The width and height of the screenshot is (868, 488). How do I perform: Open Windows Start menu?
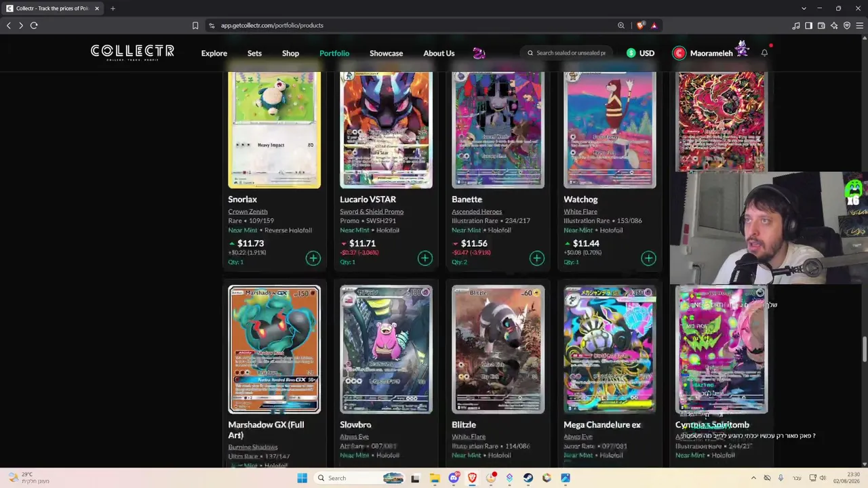(x=302, y=478)
